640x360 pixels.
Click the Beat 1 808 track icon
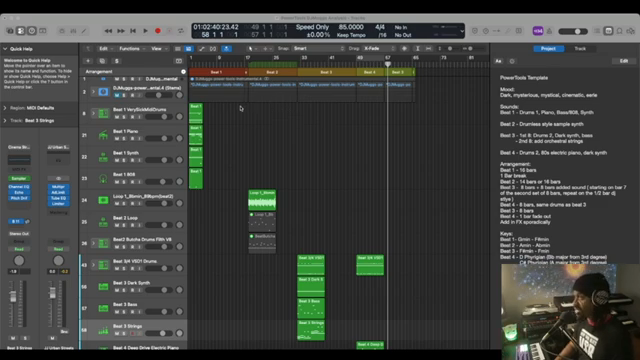[x=103, y=178]
